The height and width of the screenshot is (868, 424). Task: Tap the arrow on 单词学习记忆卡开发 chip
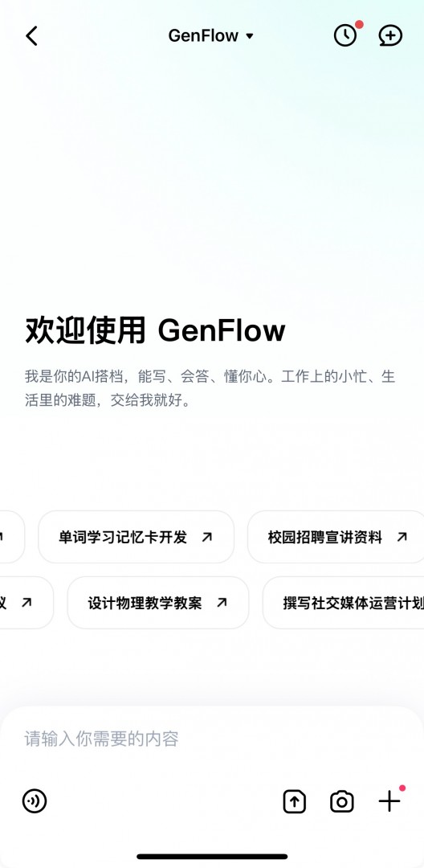click(x=206, y=537)
